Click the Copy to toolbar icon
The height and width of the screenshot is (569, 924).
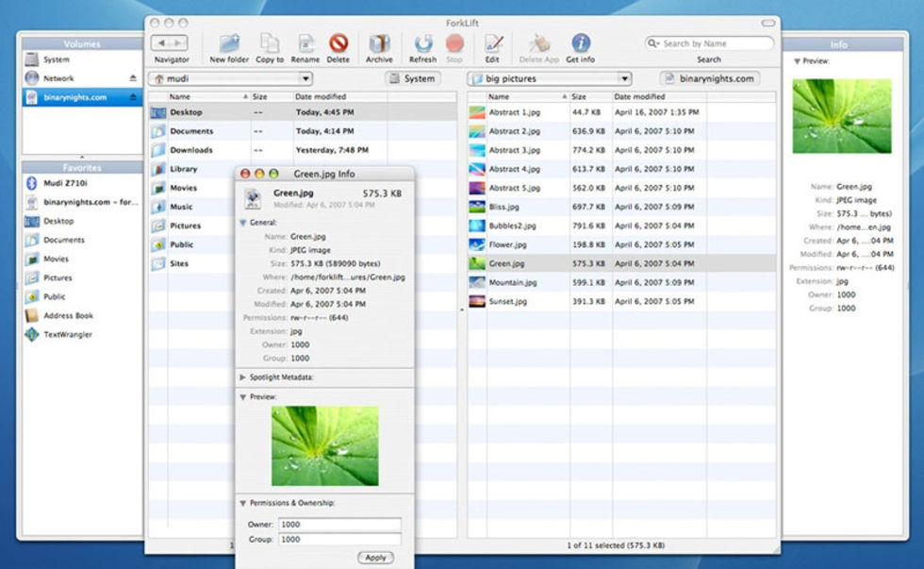click(270, 43)
